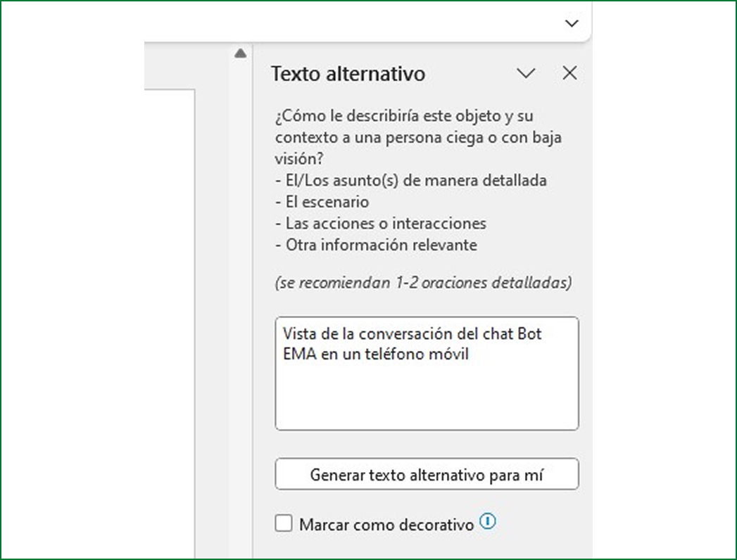Screen dimensions: 737x560
Task: Click the italic recommendation about 1-2 oraciones
Action: point(422,283)
